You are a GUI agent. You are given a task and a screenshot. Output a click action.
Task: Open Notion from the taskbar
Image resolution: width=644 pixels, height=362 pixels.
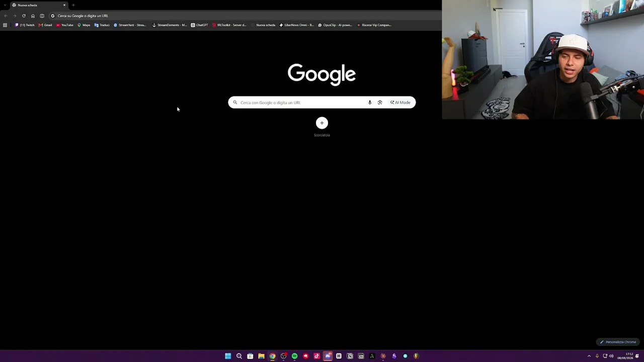click(x=350, y=356)
